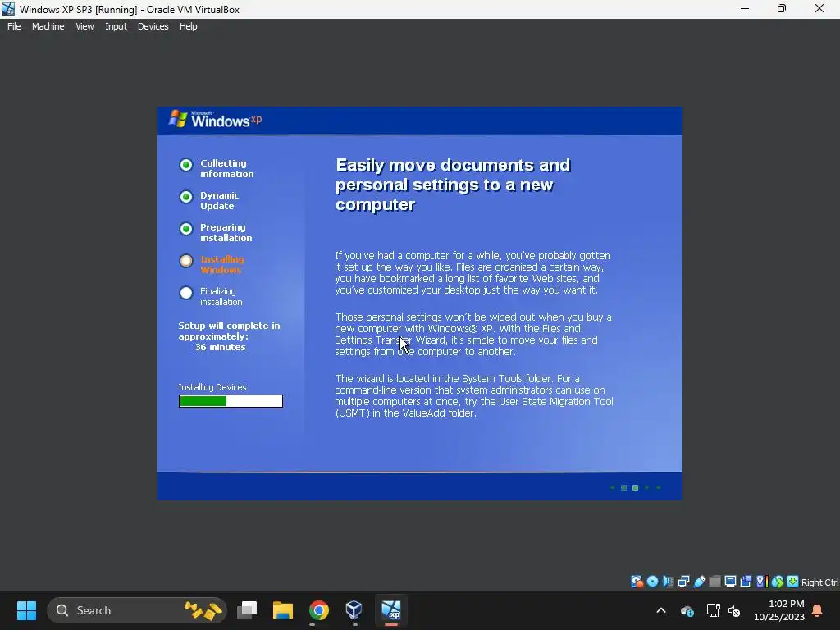
Task: Click the '36 minutes' remaining time text
Action: [x=220, y=347]
